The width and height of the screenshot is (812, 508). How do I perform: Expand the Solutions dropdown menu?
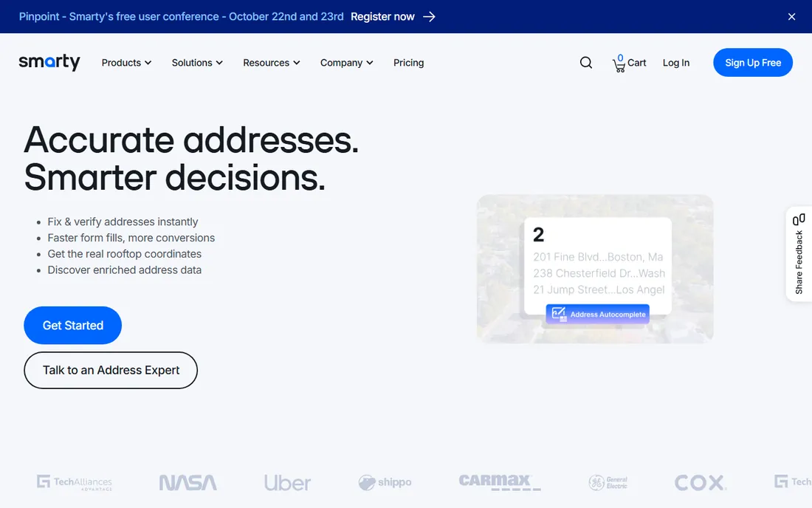click(197, 63)
